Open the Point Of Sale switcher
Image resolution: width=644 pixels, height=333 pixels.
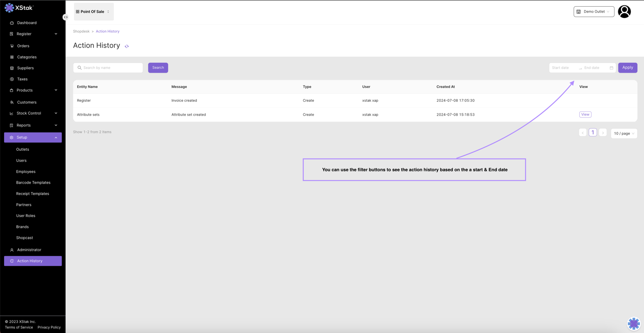(x=94, y=12)
